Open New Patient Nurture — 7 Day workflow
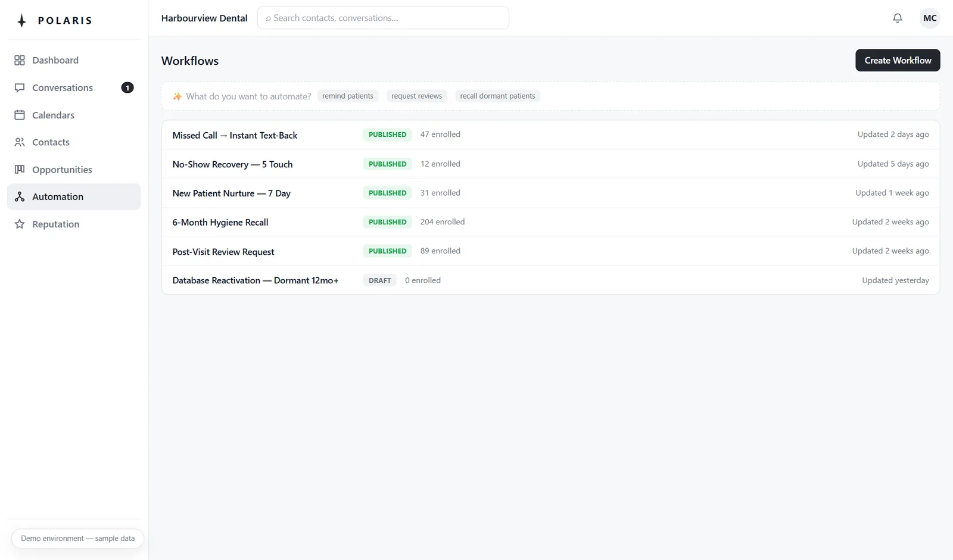Image resolution: width=953 pixels, height=560 pixels. [x=550, y=193]
